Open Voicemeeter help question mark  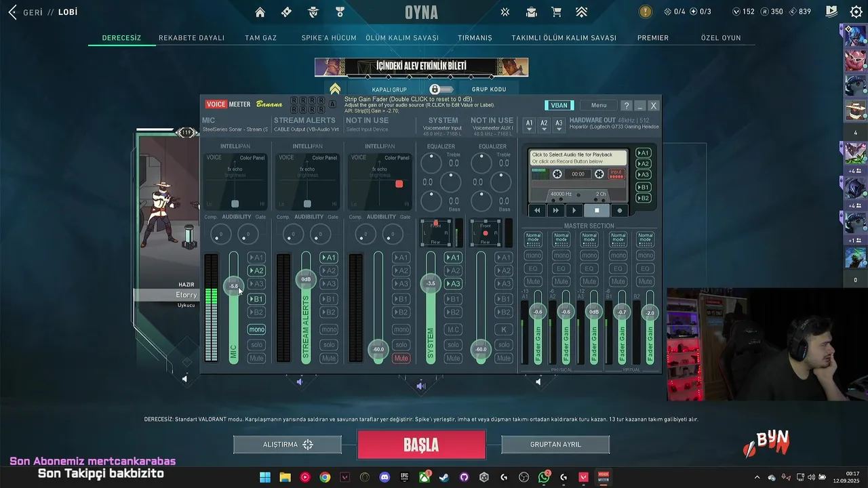[627, 106]
